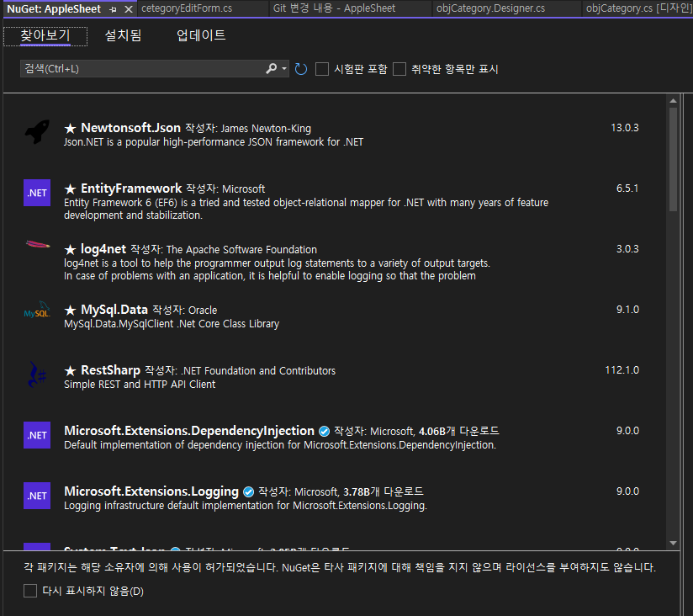Click the package list scroll down arrow
Screen dimensions: 693x616
[673, 543]
